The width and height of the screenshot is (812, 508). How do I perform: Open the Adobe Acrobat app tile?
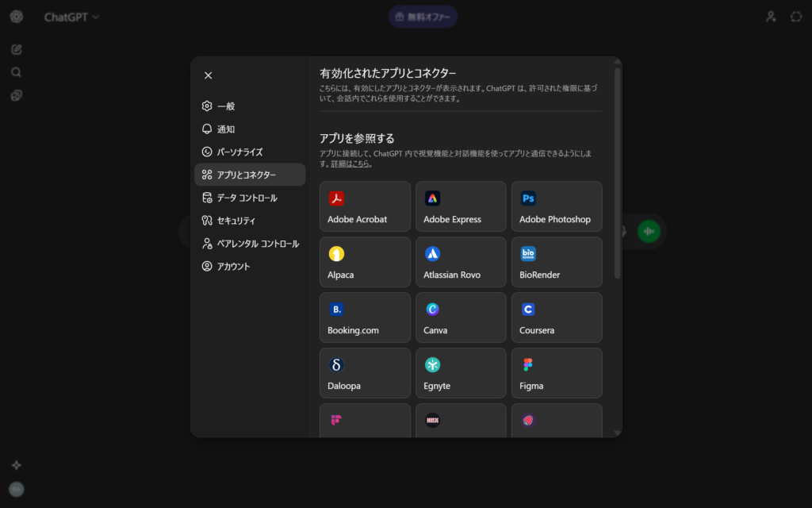click(x=365, y=206)
